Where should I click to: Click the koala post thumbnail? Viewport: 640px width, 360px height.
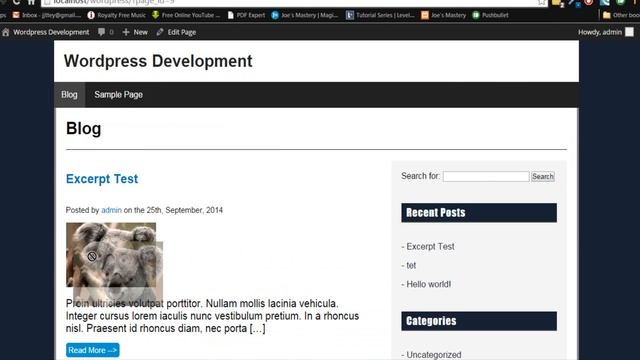(111, 255)
